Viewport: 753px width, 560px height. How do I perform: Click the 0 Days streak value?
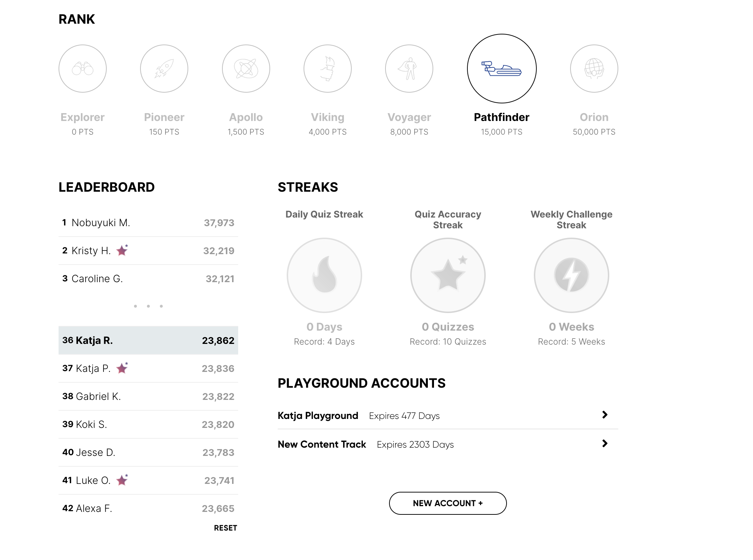(x=324, y=327)
